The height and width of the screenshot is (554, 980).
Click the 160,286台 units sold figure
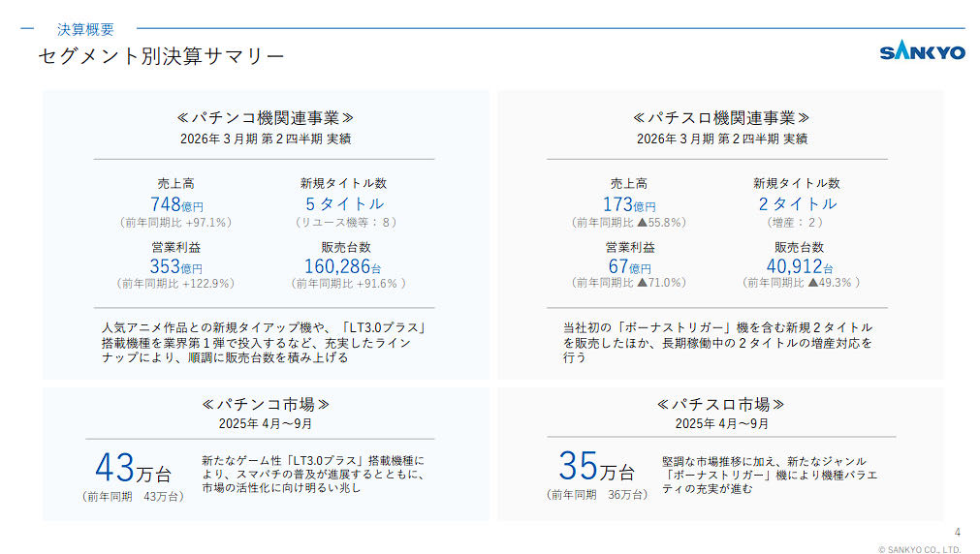coord(343,266)
